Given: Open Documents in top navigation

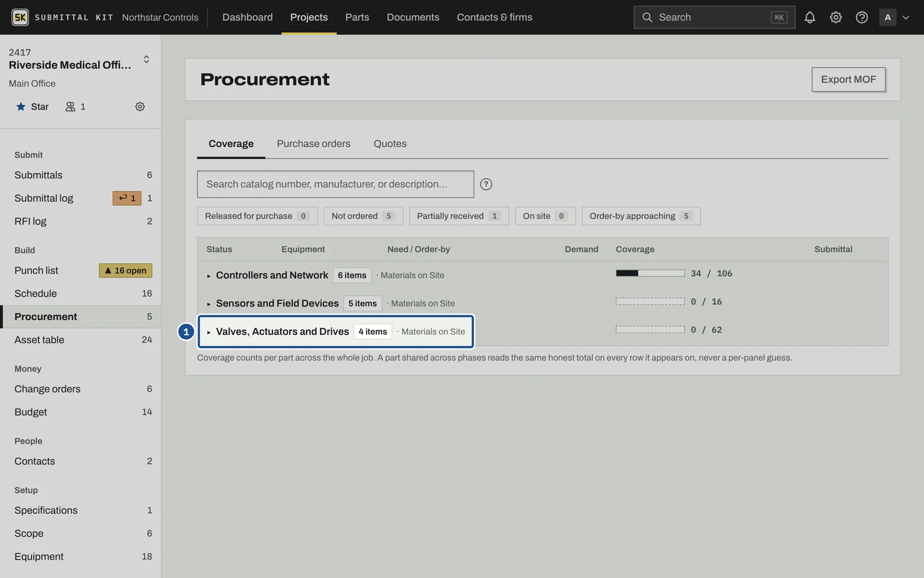Looking at the screenshot, I should tap(413, 17).
